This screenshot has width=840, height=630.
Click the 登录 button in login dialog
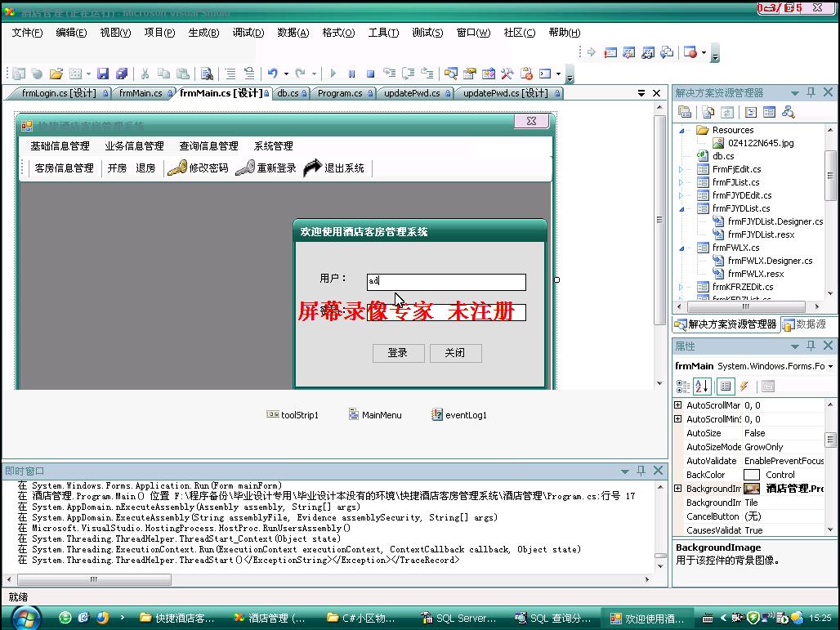pos(398,352)
